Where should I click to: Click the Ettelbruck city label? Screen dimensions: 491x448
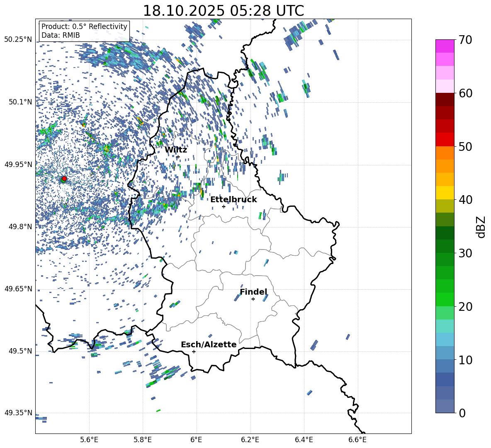coord(233,200)
